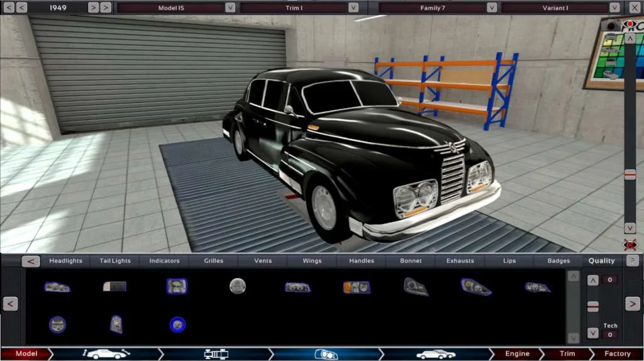Pick the orange-accented rectangular headlight option
The width and height of the screenshot is (644, 361).
(x=357, y=287)
